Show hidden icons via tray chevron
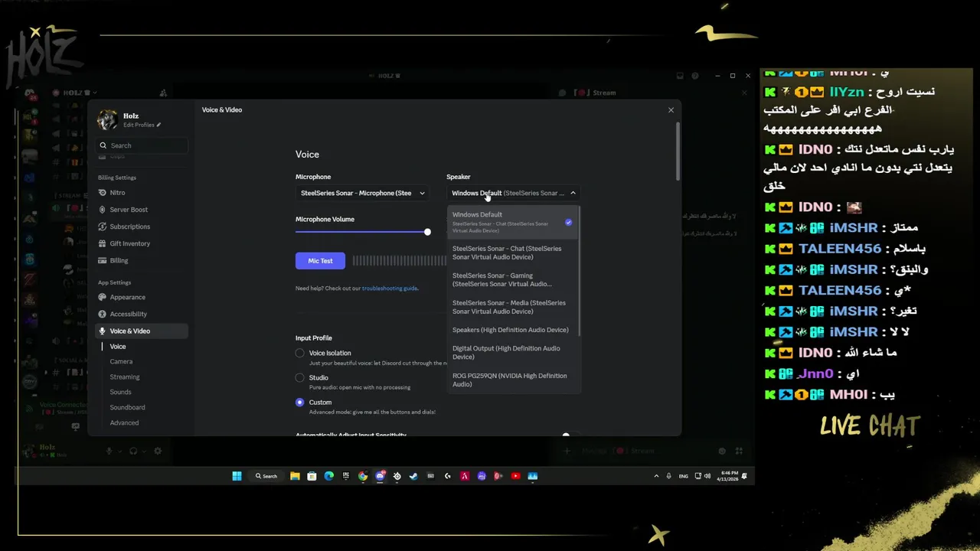Image resolution: width=980 pixels, height=551 pixels. (x=656, y=476)
